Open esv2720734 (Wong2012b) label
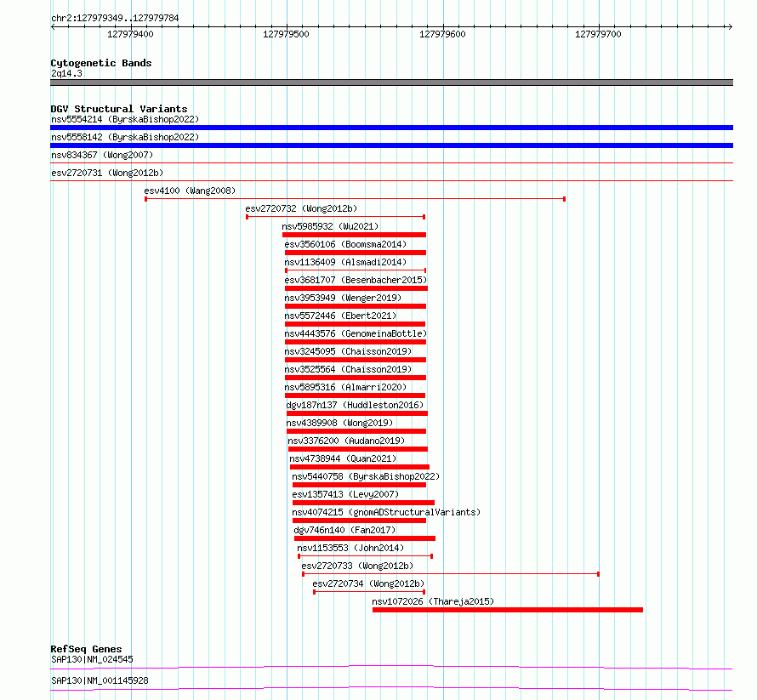This screenshot has height=700, width=757. 368,583
